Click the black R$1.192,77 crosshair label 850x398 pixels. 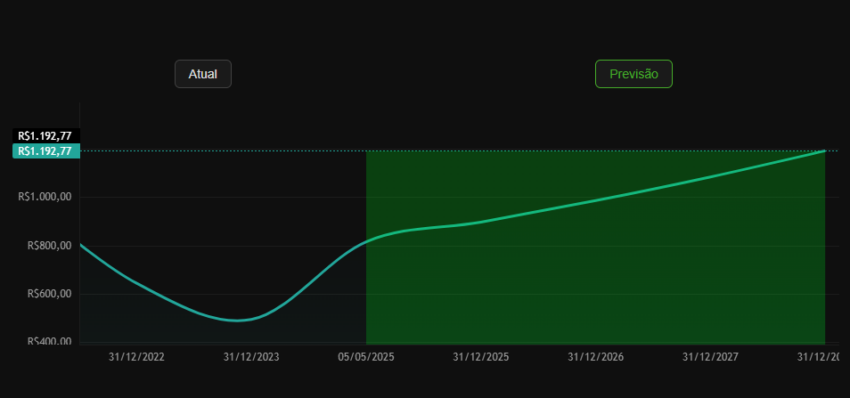coord(46,136)
